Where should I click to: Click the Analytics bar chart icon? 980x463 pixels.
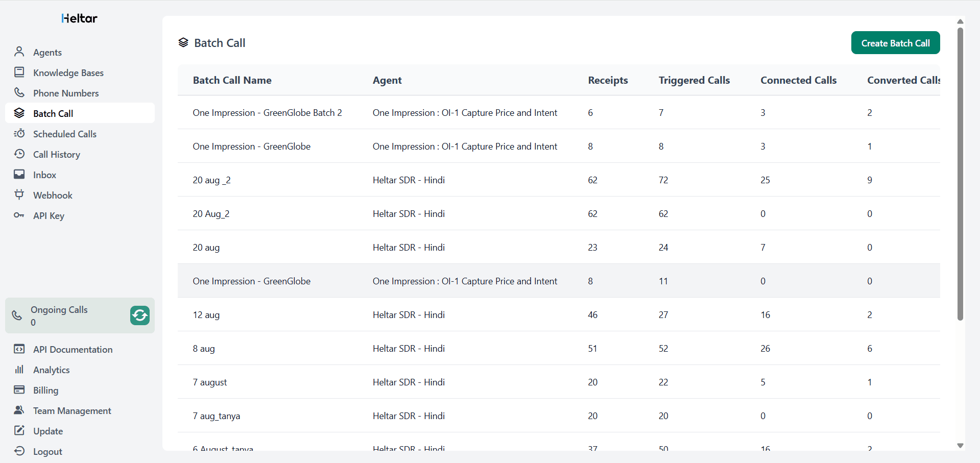point(19,369)
